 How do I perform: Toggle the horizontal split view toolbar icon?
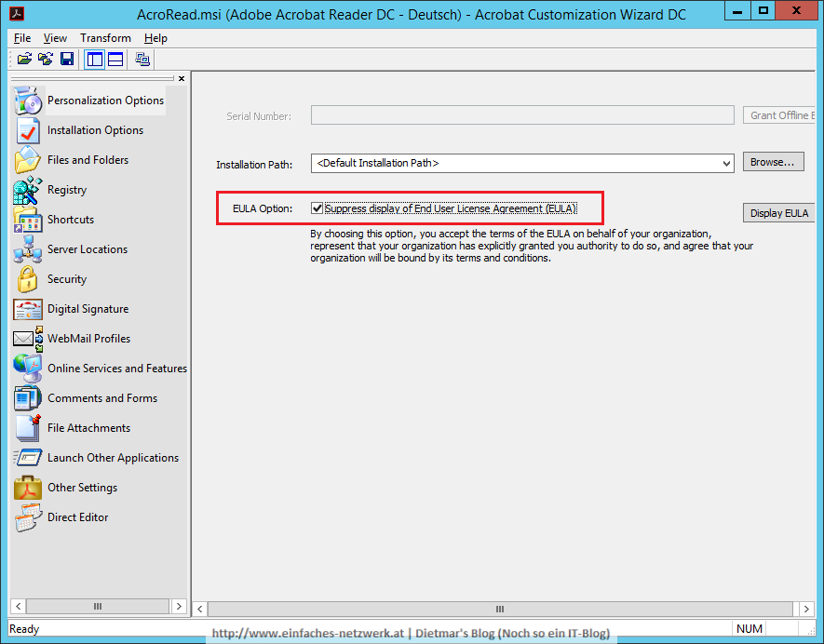click(x=115, y=60)
